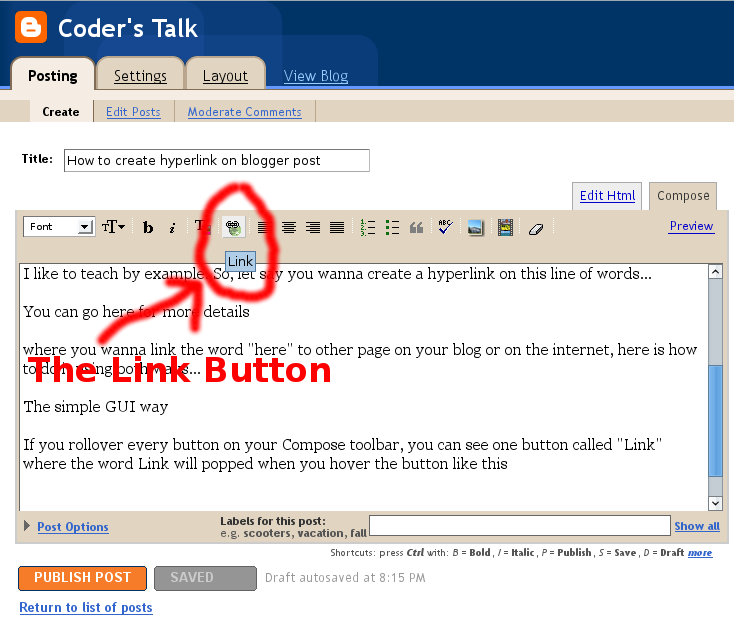Image resolution: width=734 pixels, height=623 pixels.
Task: Click the Link button in toolbar
Action: coord(233,227)
